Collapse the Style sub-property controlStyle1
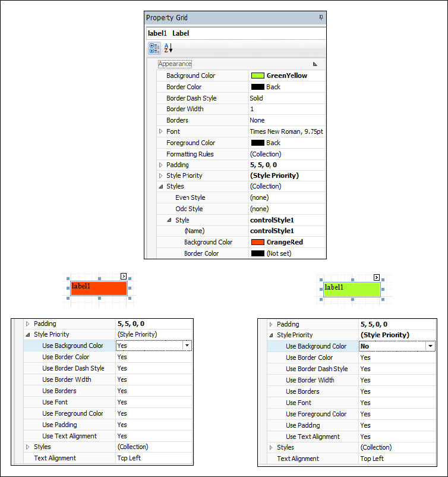The image size is (448, 477). coord(169,220)
